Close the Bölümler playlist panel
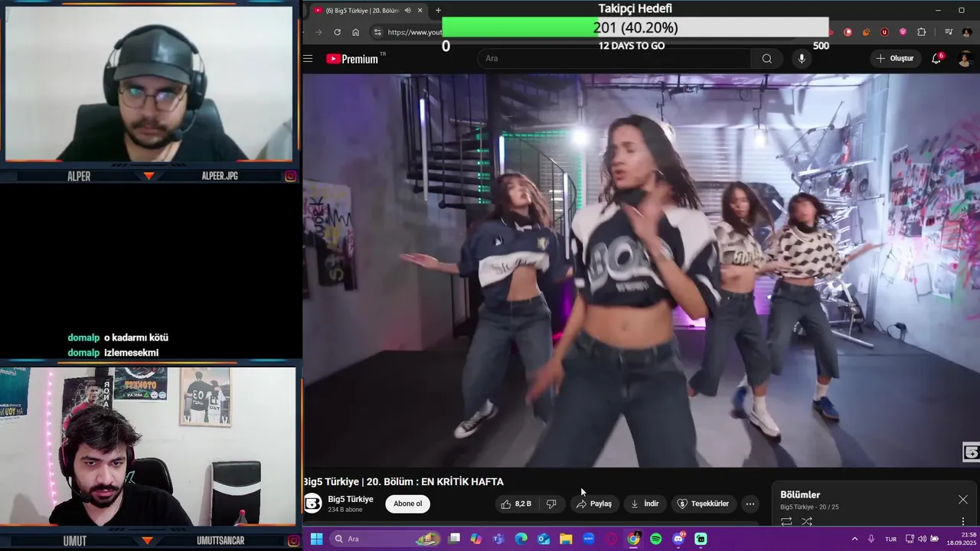The height and width of the screenshot is (551, 980). (x=962, y=500)
